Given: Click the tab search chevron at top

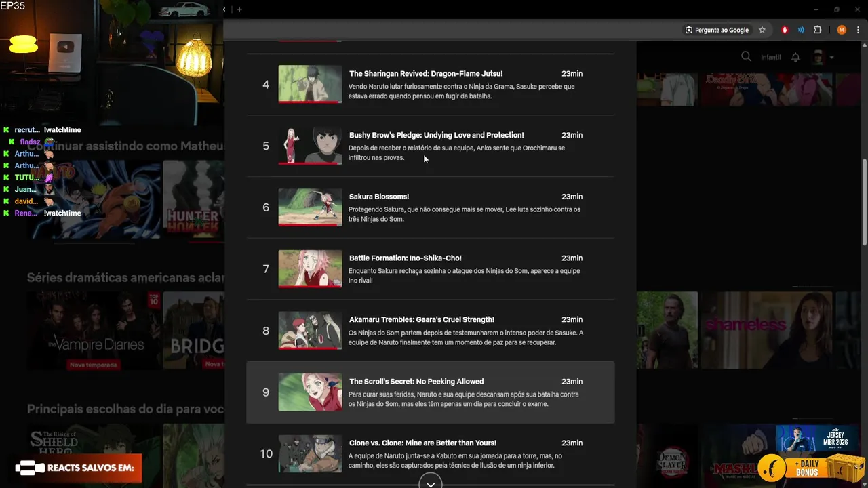Looking at the screenshot, I should tap(224, 9).
